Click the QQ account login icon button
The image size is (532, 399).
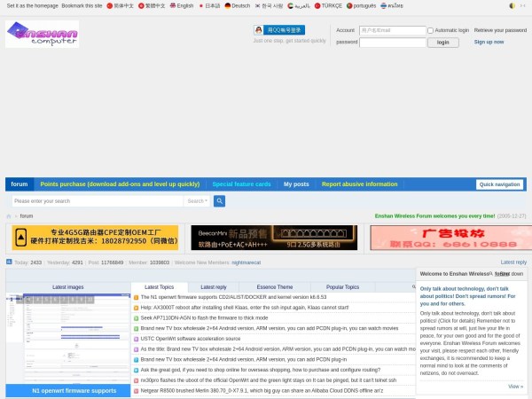[278, 30]
